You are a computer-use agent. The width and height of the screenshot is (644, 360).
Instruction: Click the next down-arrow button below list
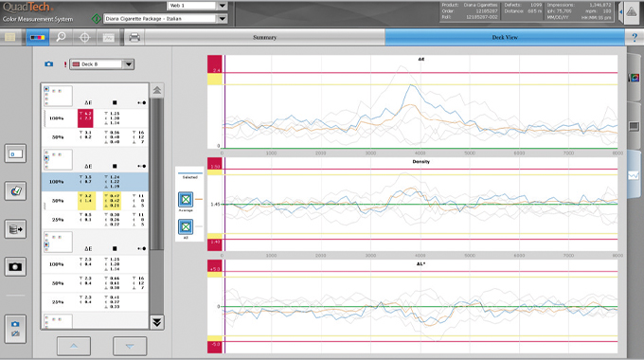coord(130,346)
